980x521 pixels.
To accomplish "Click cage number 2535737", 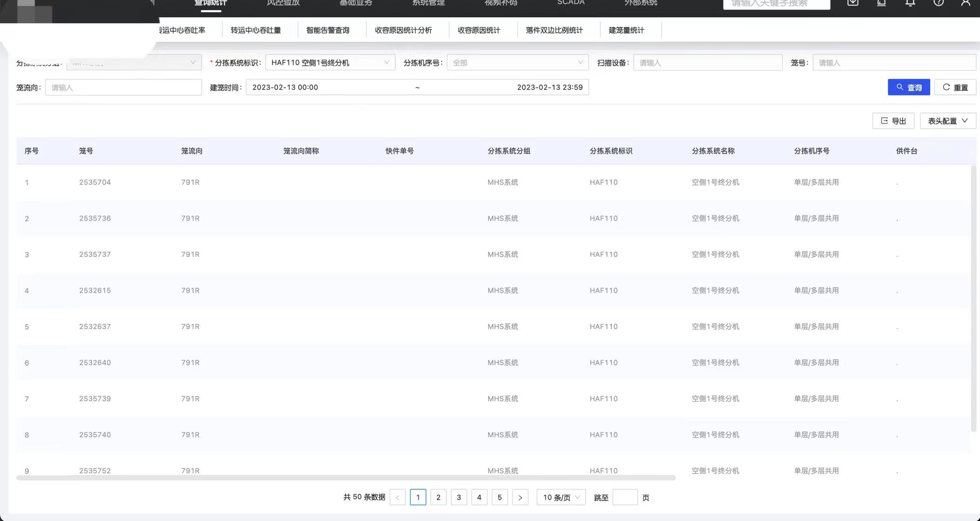I will [x=95, y=254].
